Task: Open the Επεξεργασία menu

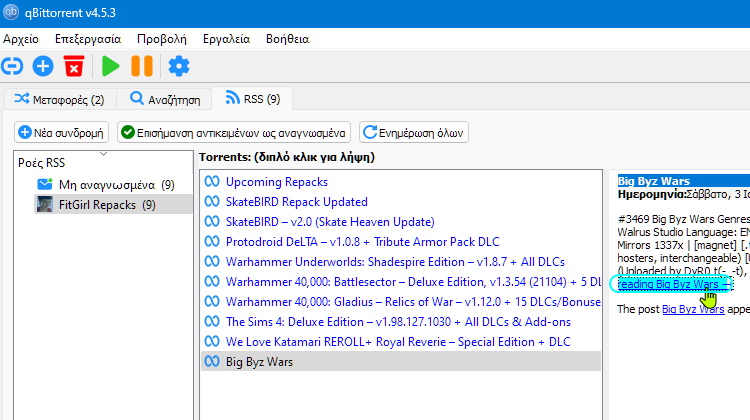Action: click(x=88, y=39)
